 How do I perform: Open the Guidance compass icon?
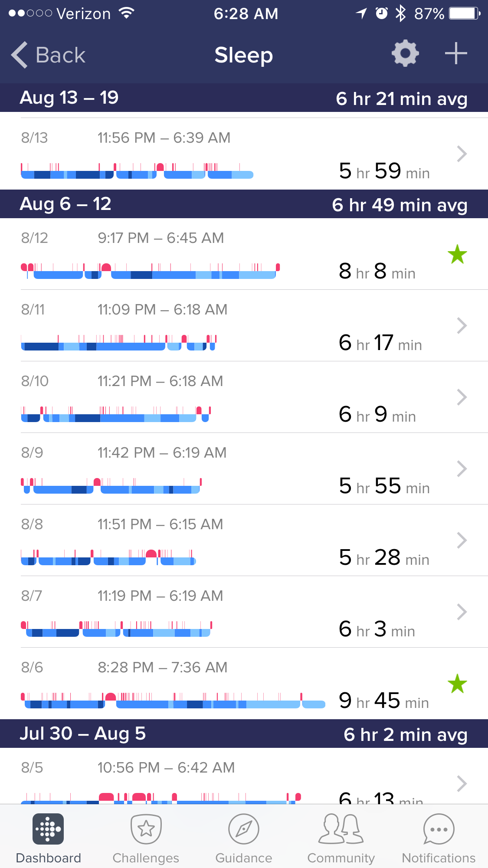(x=244, y=829)
